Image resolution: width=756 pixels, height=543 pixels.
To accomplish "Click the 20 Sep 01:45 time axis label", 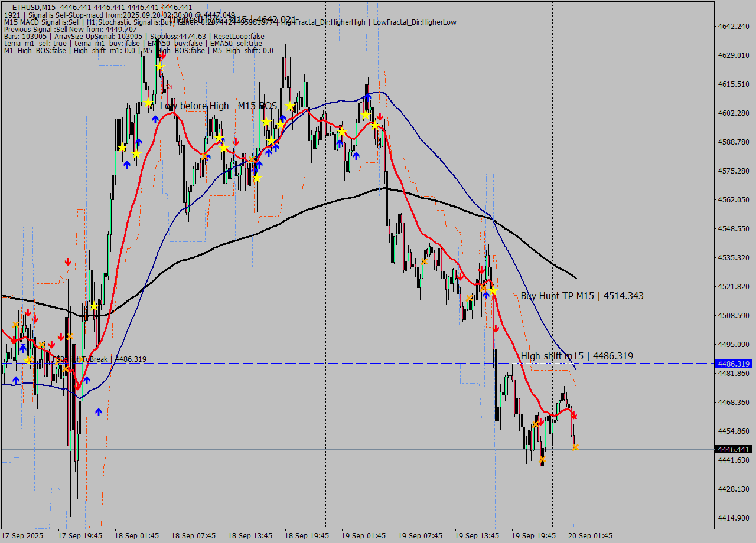I will [591, 535].
